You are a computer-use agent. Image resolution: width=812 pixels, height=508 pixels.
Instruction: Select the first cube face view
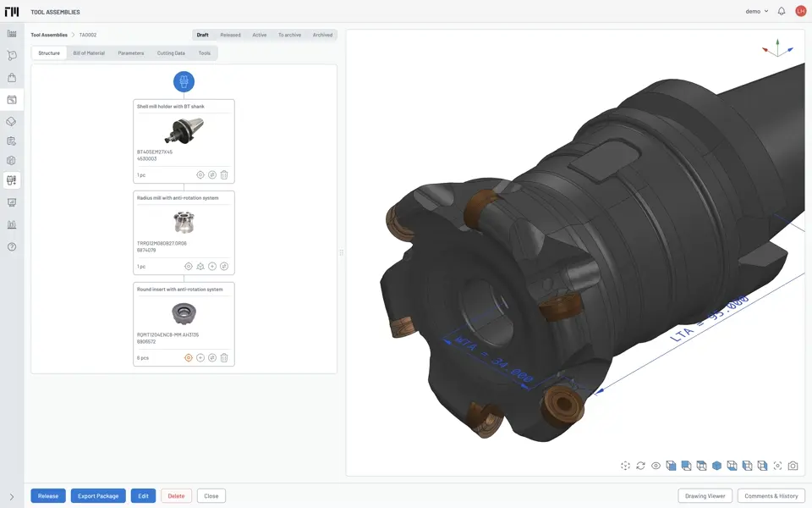click(x=671, y=466)
